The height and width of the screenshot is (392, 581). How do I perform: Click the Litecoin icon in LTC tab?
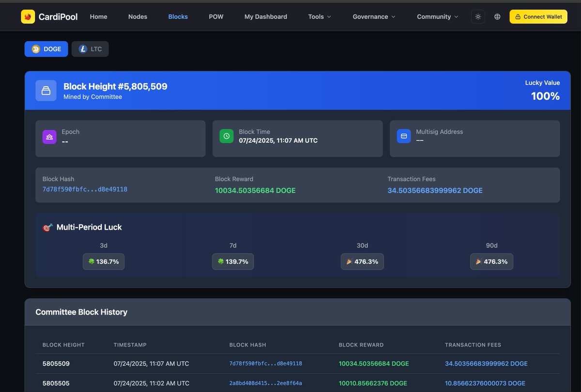pyautogui.click(x=83, y=49)
